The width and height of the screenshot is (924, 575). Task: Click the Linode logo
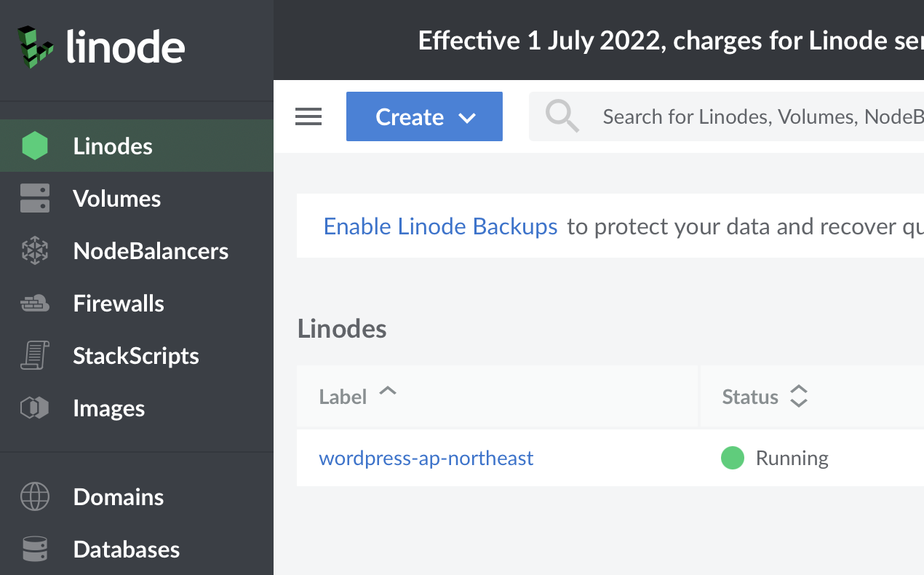click(x=102, y=47)
